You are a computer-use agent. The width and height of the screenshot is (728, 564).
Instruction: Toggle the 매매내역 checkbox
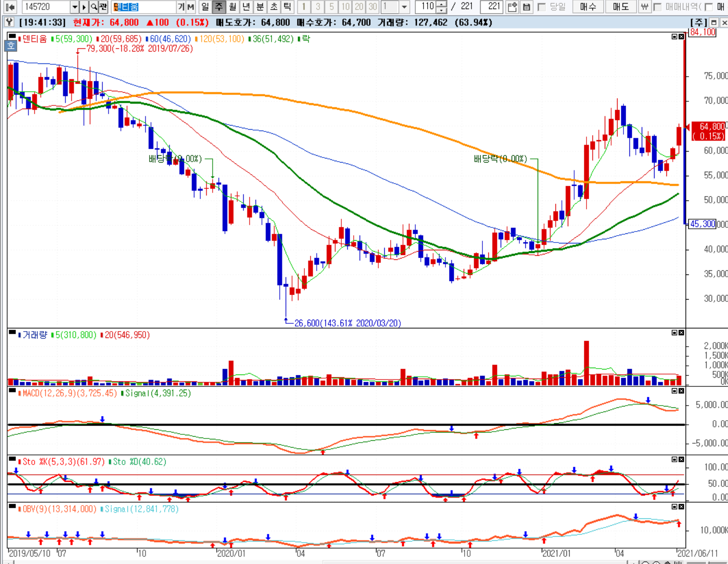pos(657,7)
